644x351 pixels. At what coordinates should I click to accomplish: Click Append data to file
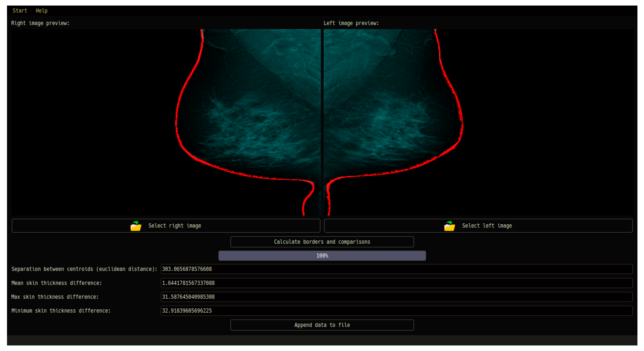pyautogui.click(x=322, y=325)
